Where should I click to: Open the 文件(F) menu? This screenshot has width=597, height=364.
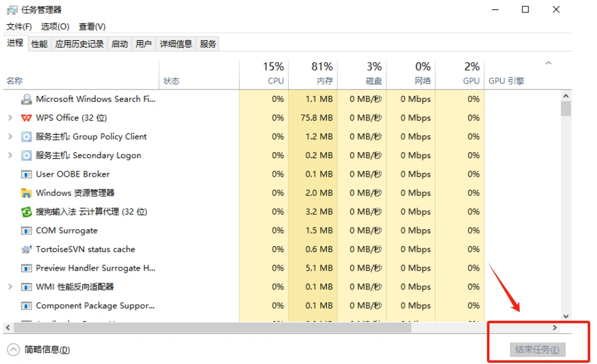click(x=19, y=27)
